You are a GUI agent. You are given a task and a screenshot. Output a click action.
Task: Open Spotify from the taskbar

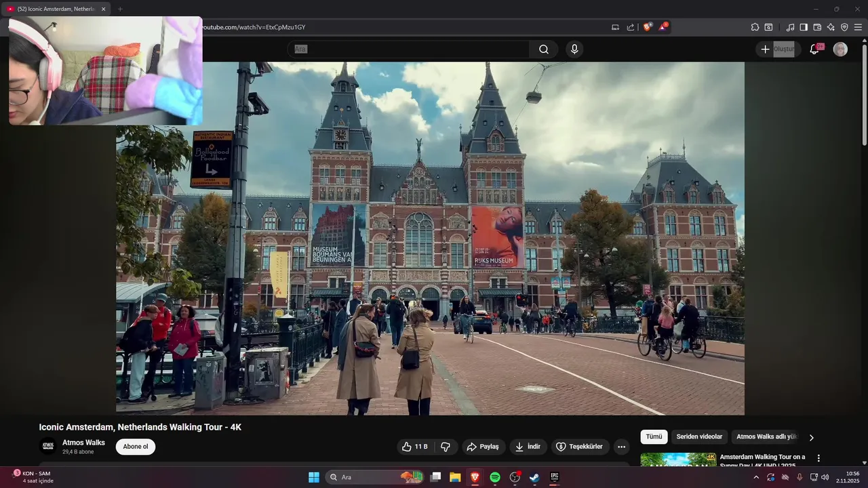click(495, 477)
